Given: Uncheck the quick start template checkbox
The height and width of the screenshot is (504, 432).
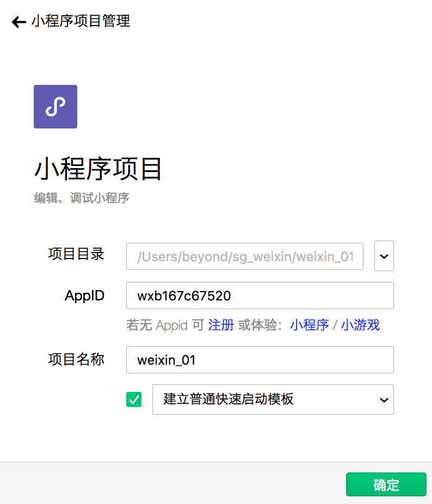Looking at the screenshot, I should click(134, 399).
